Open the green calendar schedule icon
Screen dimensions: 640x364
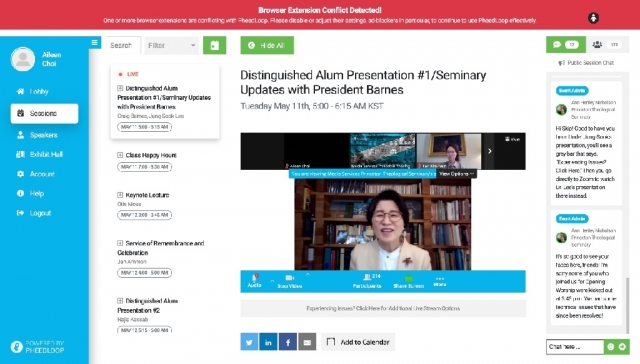pyautogui.click(x=215, y=45)
